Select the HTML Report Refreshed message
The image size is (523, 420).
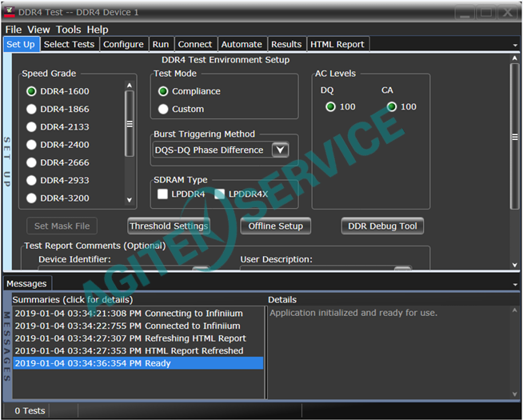(138, 350)
